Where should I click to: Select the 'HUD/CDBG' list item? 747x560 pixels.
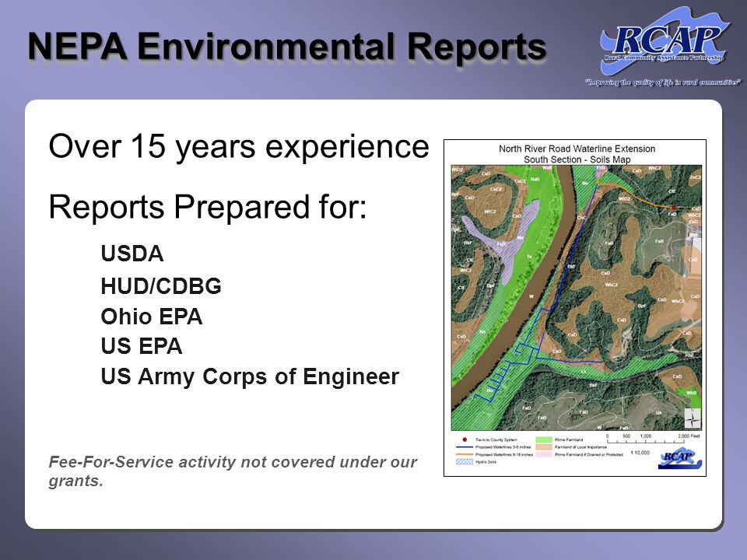pyautogui.click(x=161, y=286)
